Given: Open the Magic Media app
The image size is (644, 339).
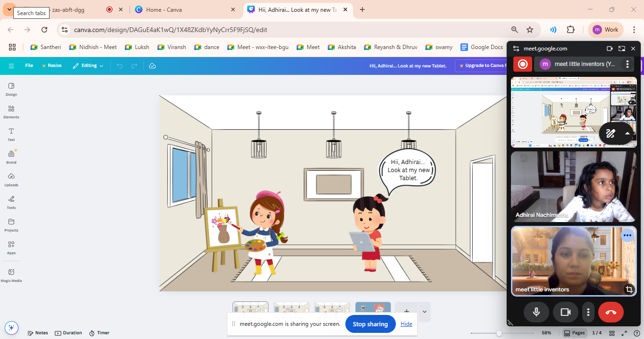Looking at the screenshot, I should click(x=11, y=275).
